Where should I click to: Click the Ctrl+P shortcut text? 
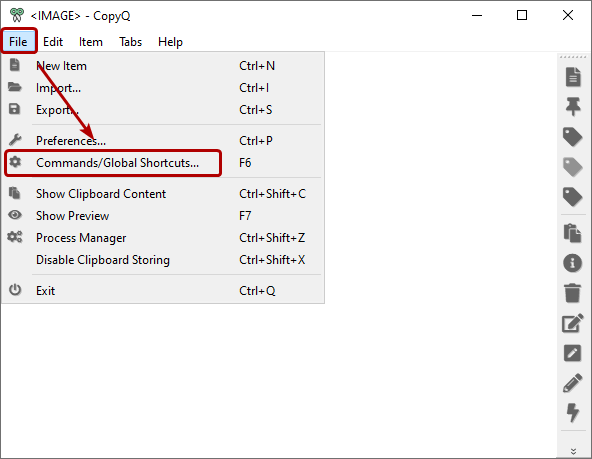(x=256, y=140)
